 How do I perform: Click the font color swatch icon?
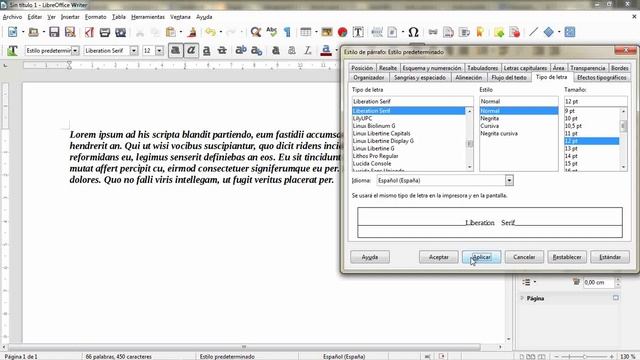pyautogui.click(x=326, y=51)
